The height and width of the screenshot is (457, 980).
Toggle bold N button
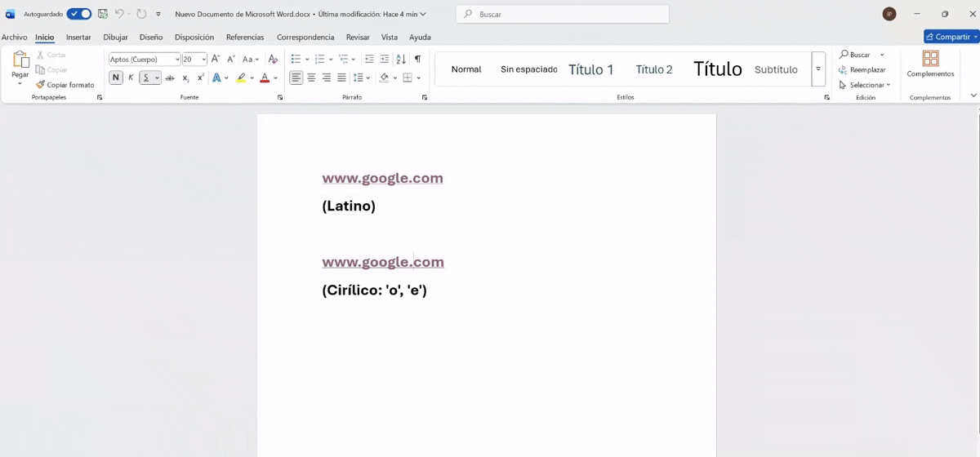coord(116,78)
